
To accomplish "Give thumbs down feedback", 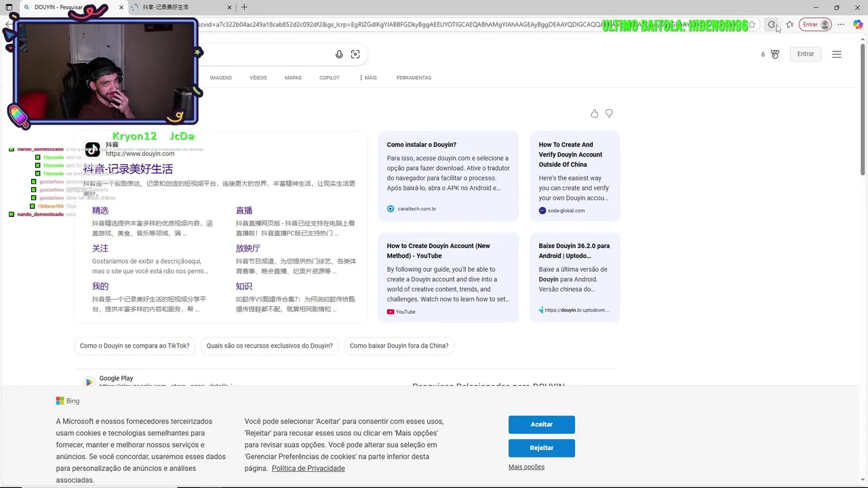I will [x=609, y=113].
